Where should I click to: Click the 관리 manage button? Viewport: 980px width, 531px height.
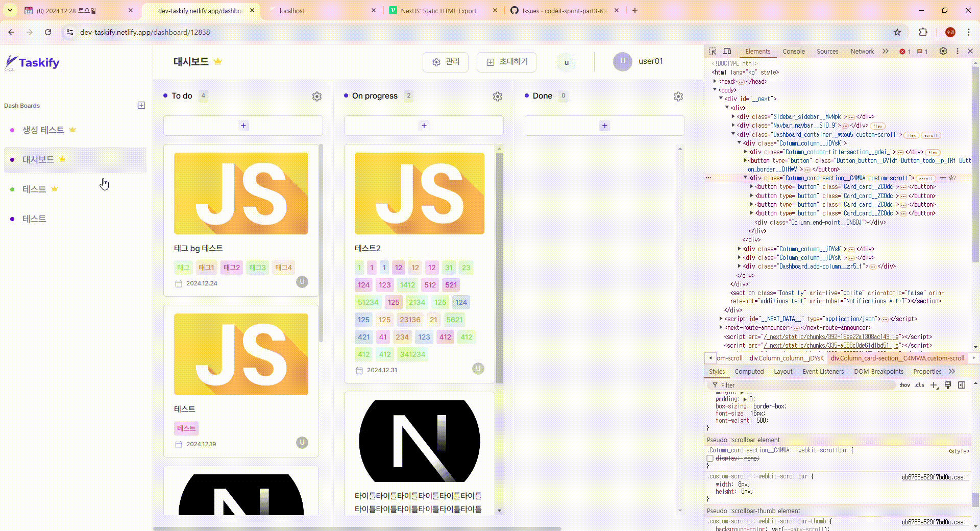click(x=446, y=62)
